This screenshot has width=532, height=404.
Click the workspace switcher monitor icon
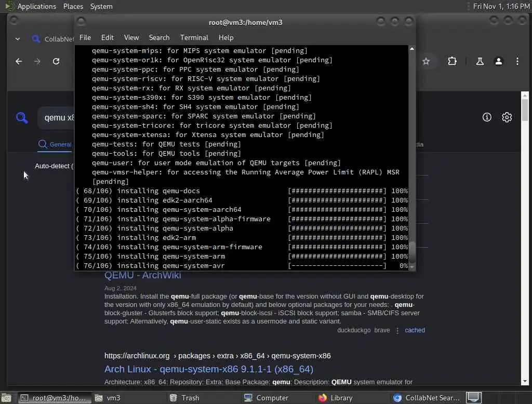tap(474, 397)
